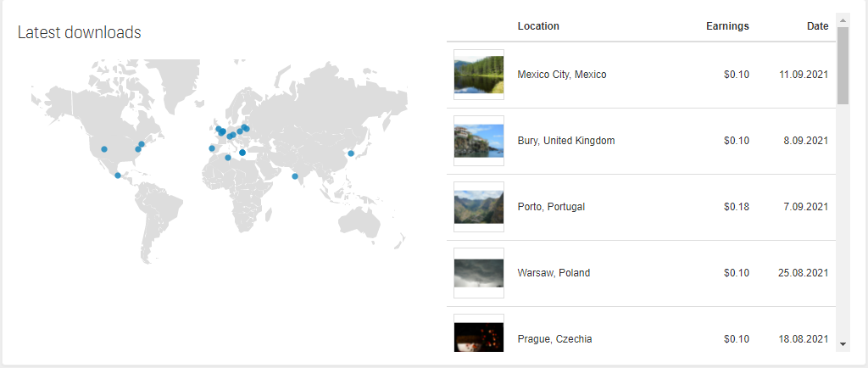This screenshot has height=368, width=868.
Task: Open the Warsaw stormy sky thumbnail
Action: click(479, 273)
